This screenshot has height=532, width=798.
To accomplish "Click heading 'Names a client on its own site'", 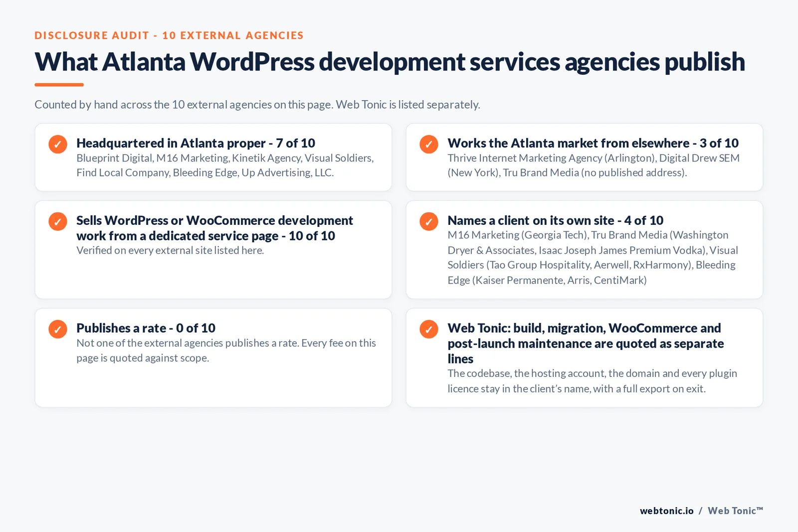I will [x=555, y=220].
